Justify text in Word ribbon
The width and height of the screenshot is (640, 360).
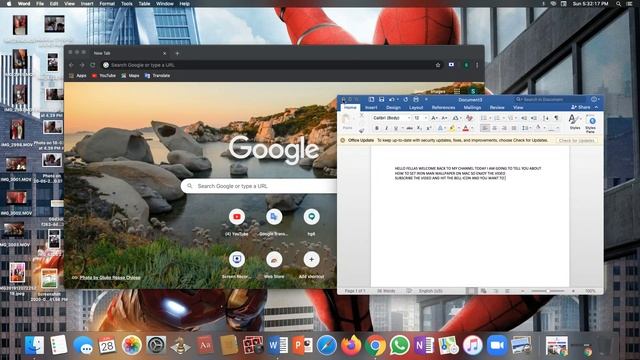(x=514, y=128)
